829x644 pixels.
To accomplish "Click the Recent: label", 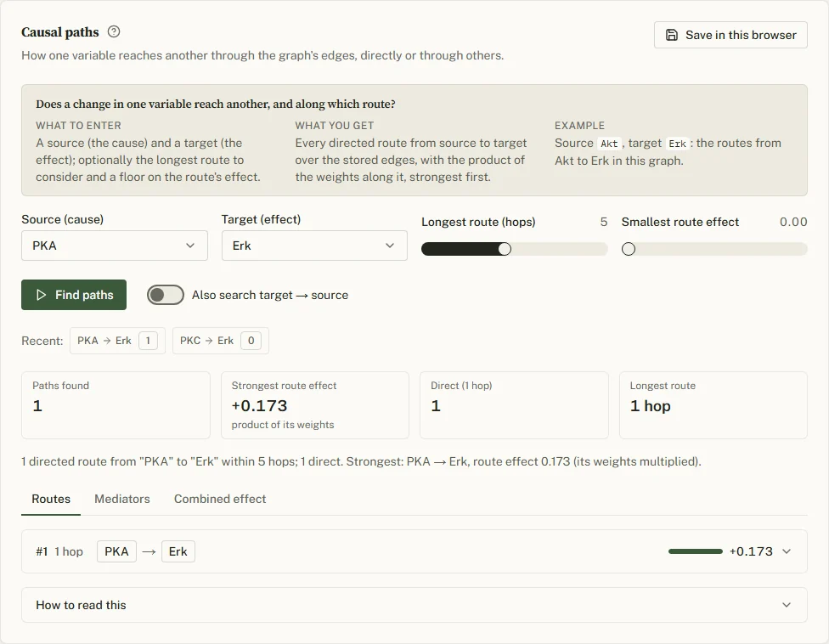I will pos(42,341).
